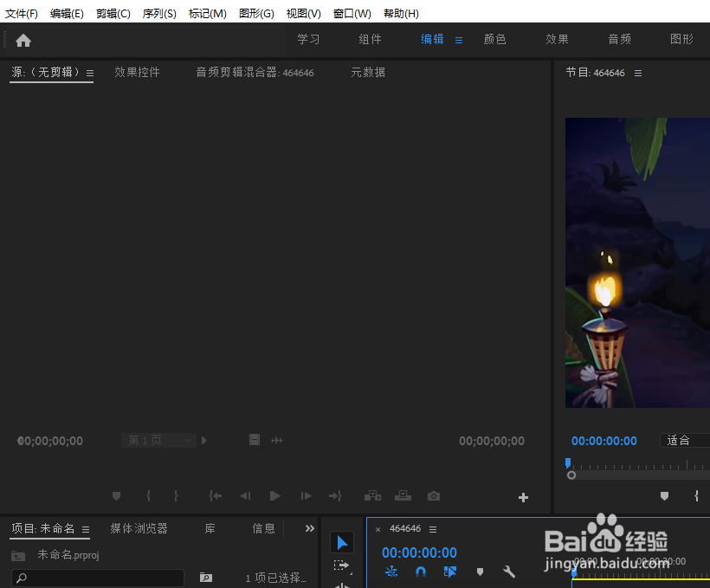
Task: Step back one frame in source monitor
Action: point(245,496)
